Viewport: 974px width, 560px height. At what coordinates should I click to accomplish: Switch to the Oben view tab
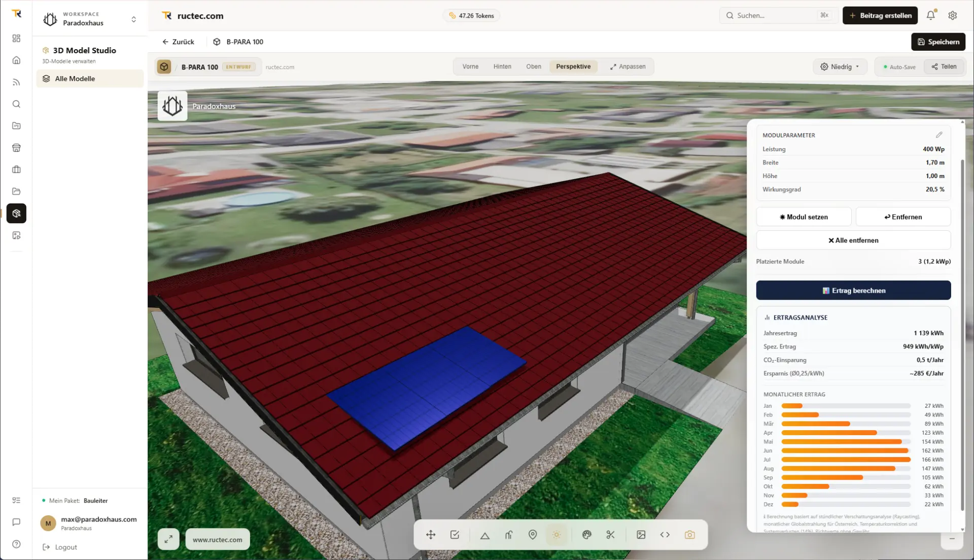[x=533, y=66]
